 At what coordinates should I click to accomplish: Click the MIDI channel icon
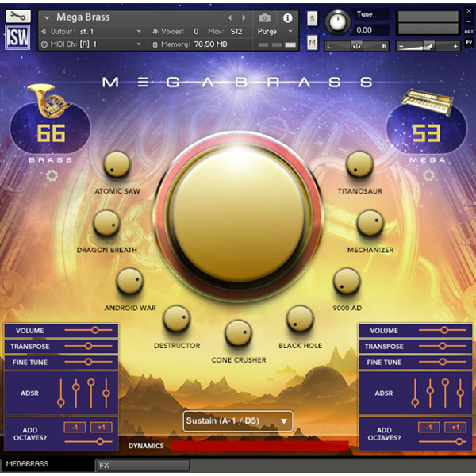coord(44,44)
